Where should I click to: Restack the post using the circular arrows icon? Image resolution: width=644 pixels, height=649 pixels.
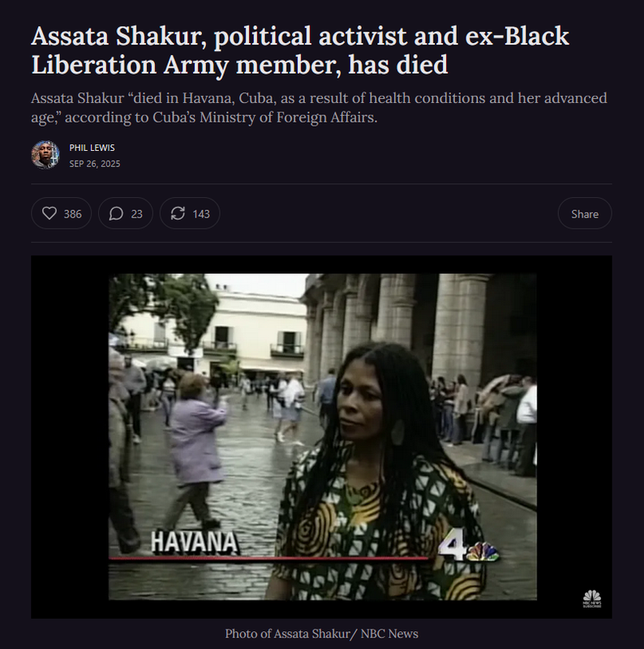[178, 213]
